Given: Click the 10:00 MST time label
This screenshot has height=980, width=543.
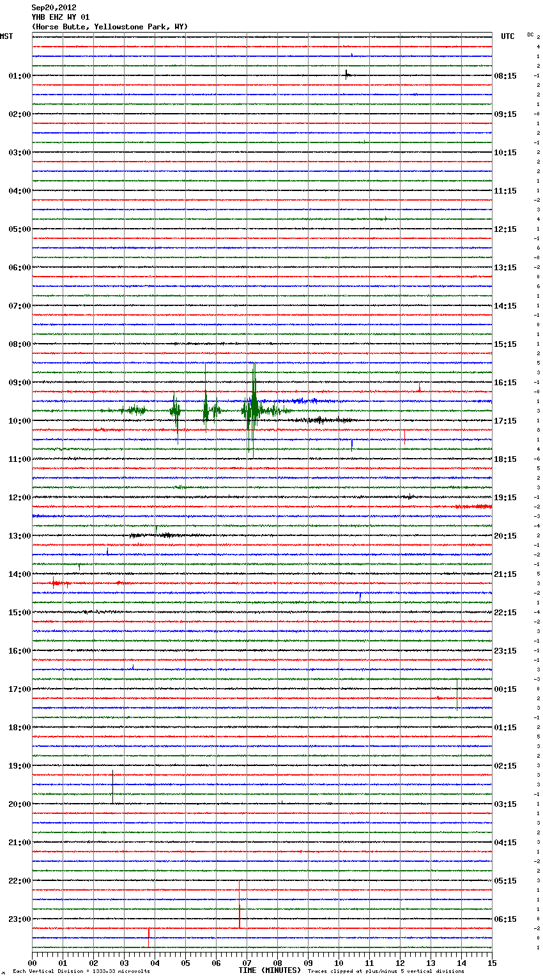Looking at the screenshot, I should 20,421.
